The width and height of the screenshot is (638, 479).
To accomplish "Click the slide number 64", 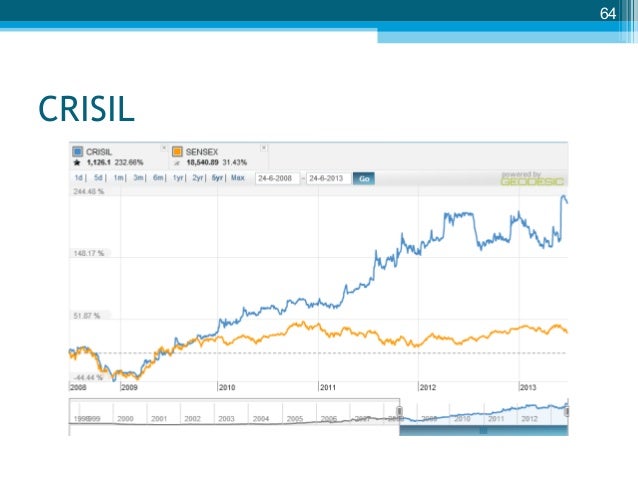I will (608, 14).
